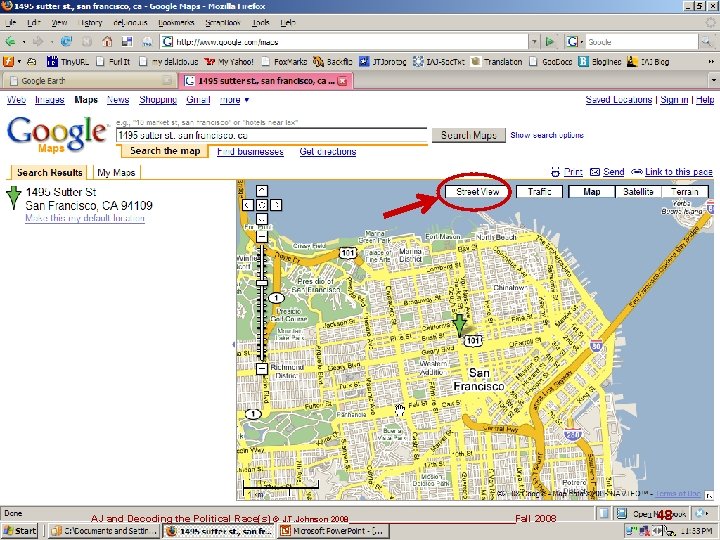The height and width of the screenshot is (540, 720).
Task: Open the Tools menu
Action: (x=260, y=22)
